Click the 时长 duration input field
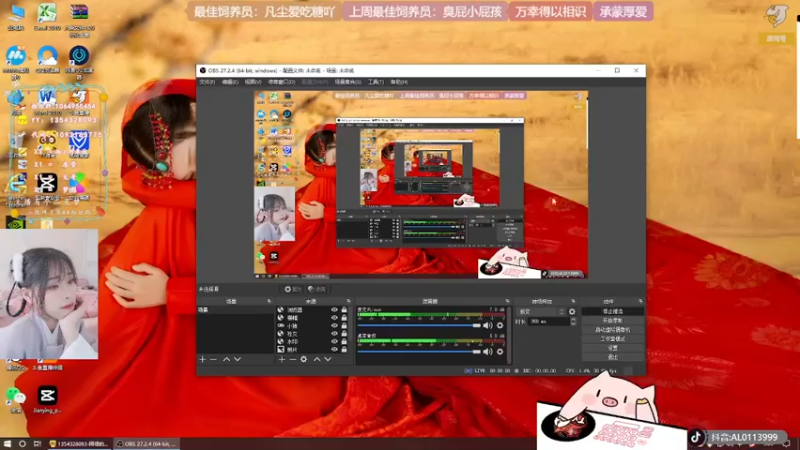Viewport: 800px width, 450px height. point(548,321)
